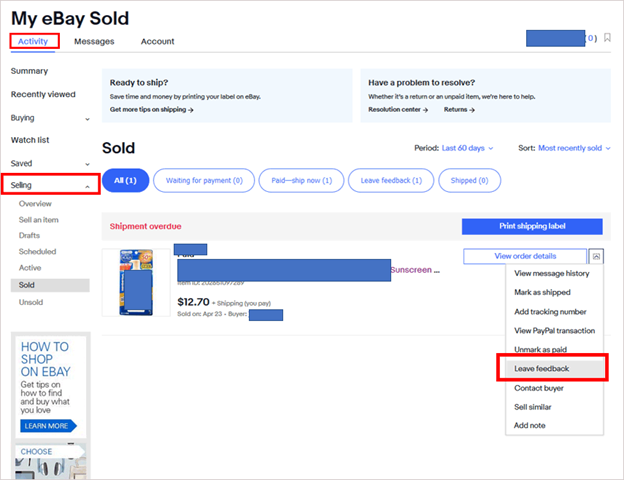
Task: Click the $12.70 price text
Action: [x=193, y=302]
